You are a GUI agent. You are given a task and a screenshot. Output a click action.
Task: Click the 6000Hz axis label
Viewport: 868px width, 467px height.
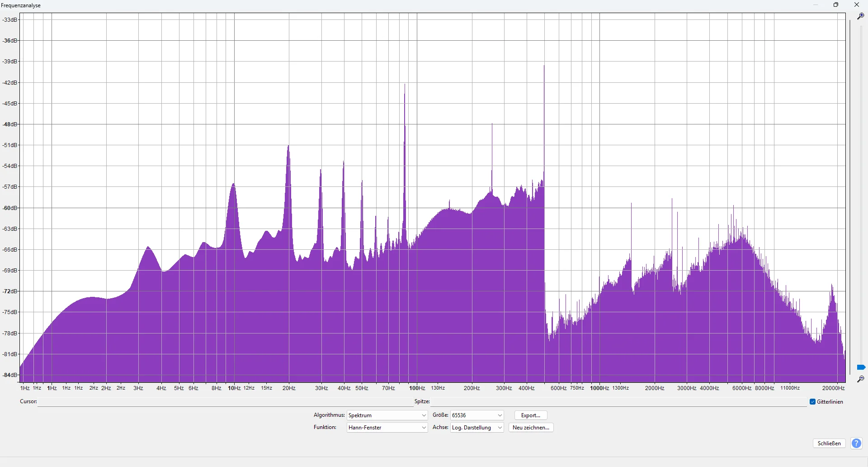tap(742, 388)
